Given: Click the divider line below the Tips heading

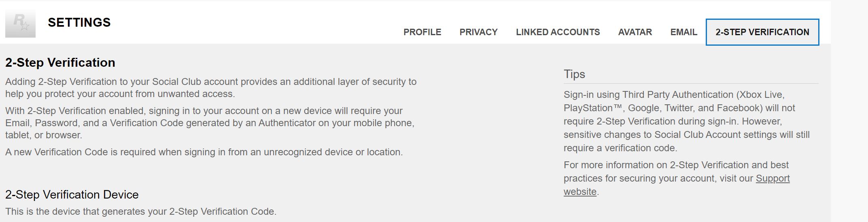Looking at the screenshot, I should pos(691,84).
